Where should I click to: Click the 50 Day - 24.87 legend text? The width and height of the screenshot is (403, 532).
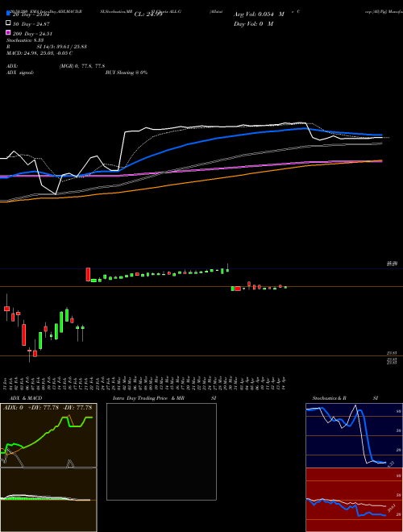(31, 24)
